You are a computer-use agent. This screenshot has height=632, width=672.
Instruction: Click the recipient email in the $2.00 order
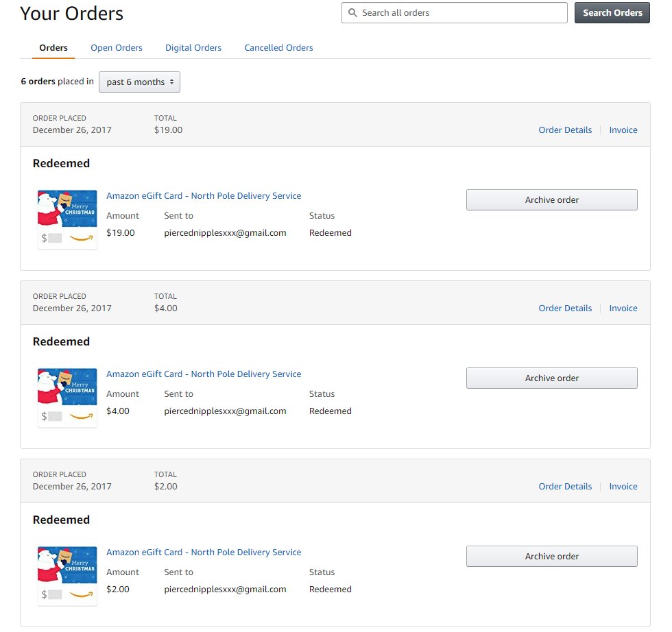coord(225,590)
